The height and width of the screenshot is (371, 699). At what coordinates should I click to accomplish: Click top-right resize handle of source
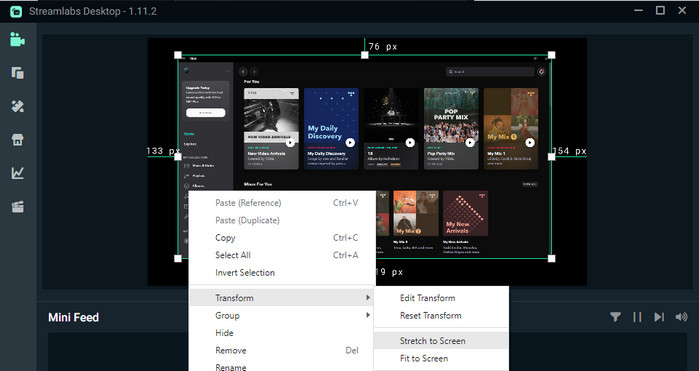pos(551,55)
